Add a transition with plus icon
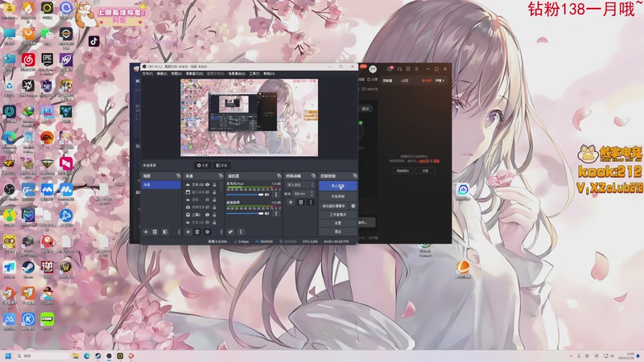644x362 pixels. point(291,203)
